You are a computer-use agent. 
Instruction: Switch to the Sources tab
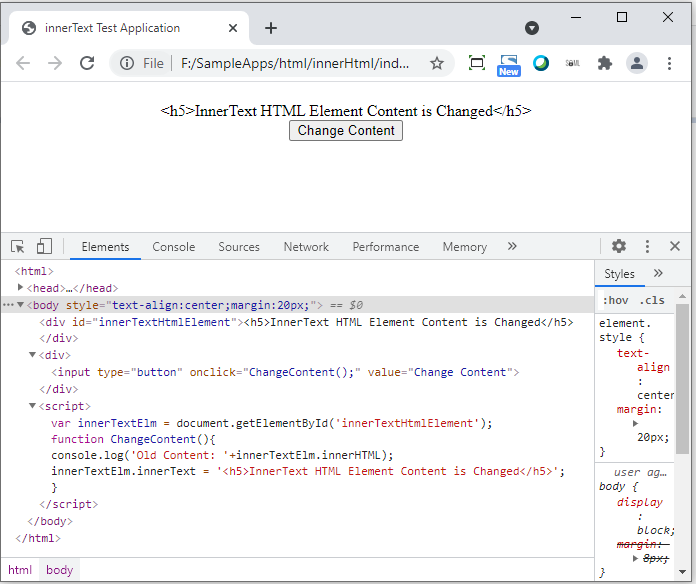(239, 247)
